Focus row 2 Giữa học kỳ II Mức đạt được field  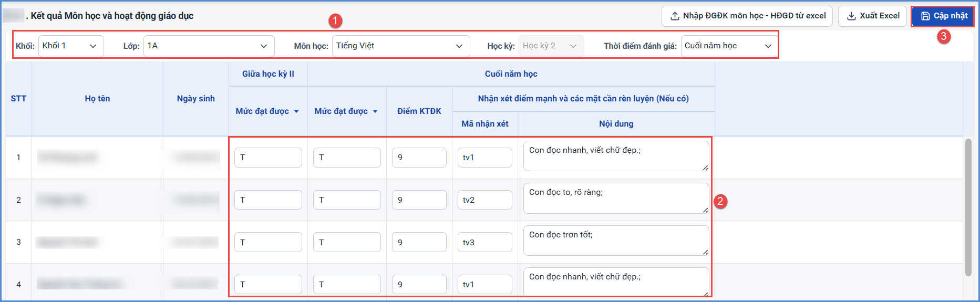[268, 200]
